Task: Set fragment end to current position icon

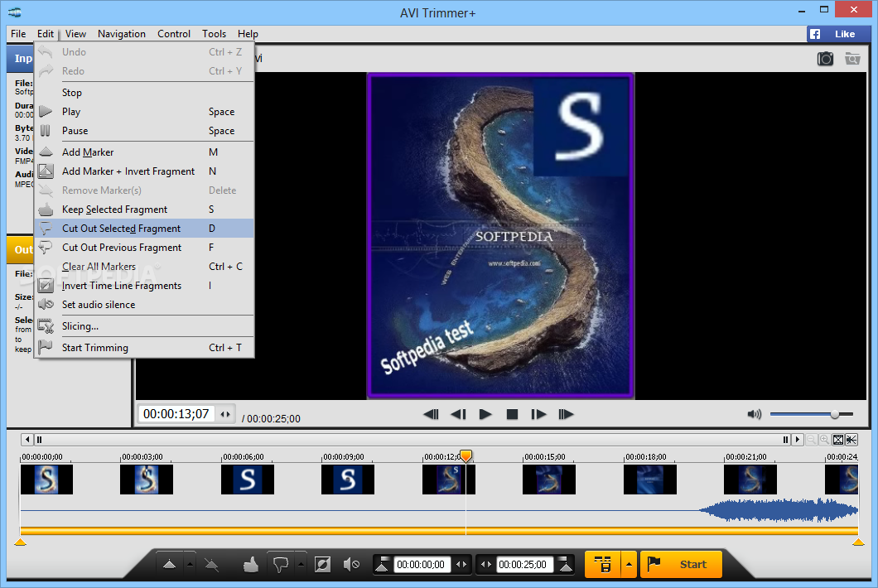Action: (x=566, y=565)
